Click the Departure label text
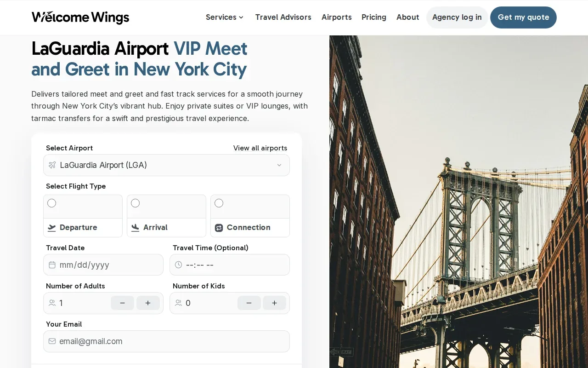The width and height of the screenshot is (588, 368). point(79,228)
